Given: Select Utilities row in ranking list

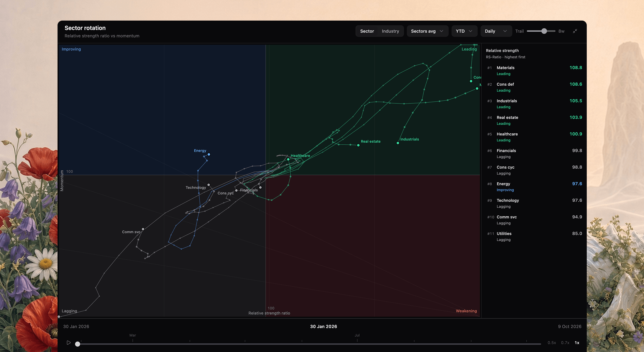Looking at the screenshot, I should pyautogui.click(x=534, y=236).
